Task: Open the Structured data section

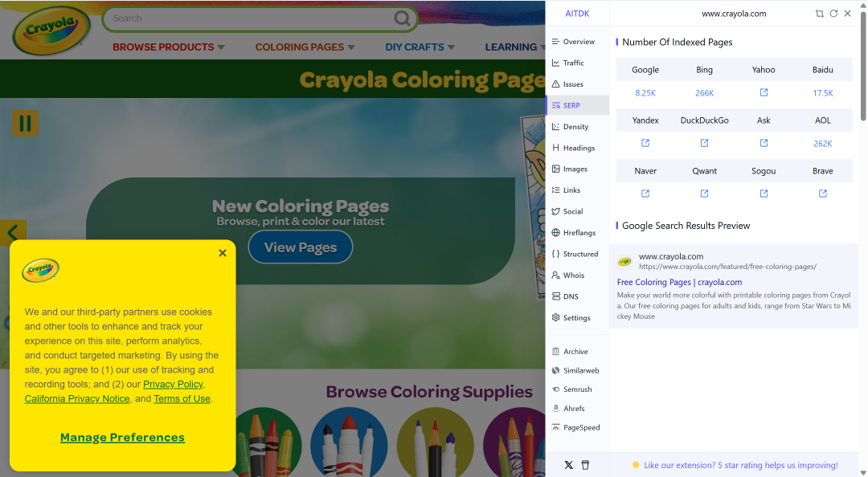Action: coord(577,254)
